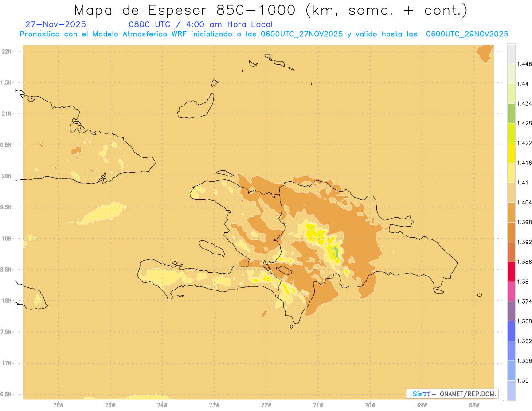Click the legend value "1.392"
The height and width of the screenshot is (411, 532).
click(x=524, y=242)
